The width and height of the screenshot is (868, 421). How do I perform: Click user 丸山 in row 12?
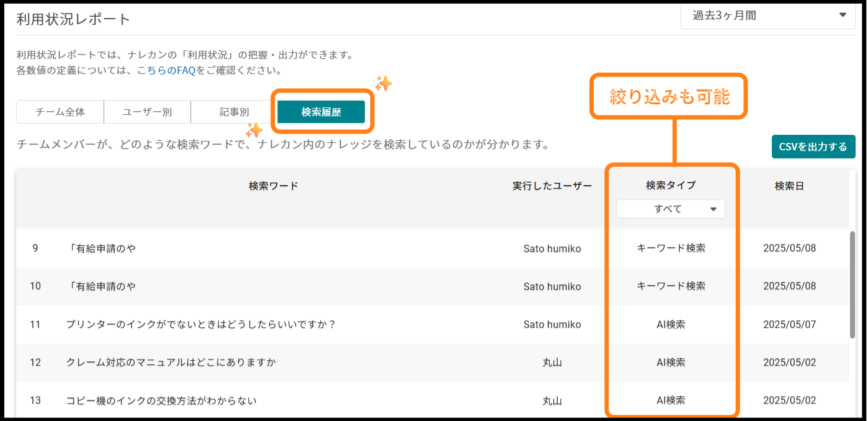pyautogui.click(x=552, y=363)
